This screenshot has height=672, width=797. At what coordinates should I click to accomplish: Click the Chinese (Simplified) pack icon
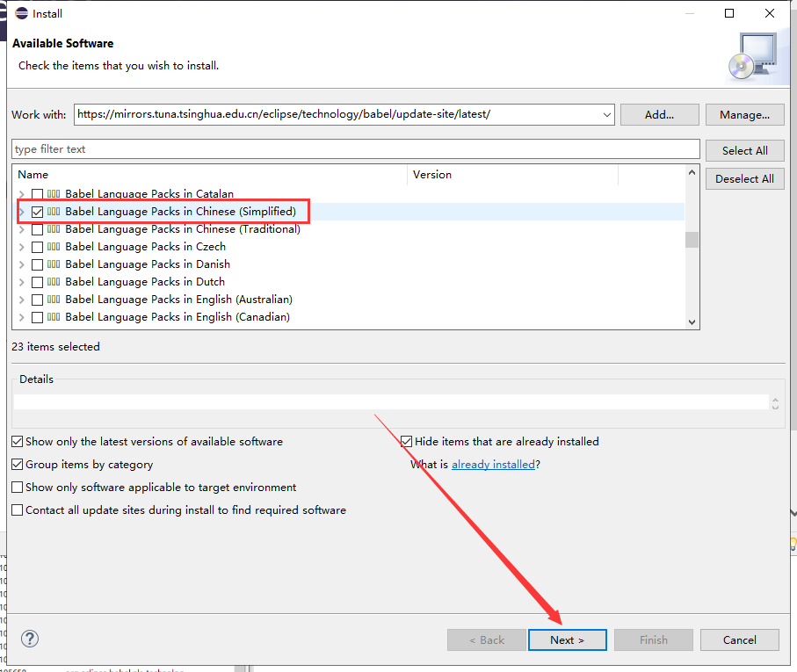(54, 212)
